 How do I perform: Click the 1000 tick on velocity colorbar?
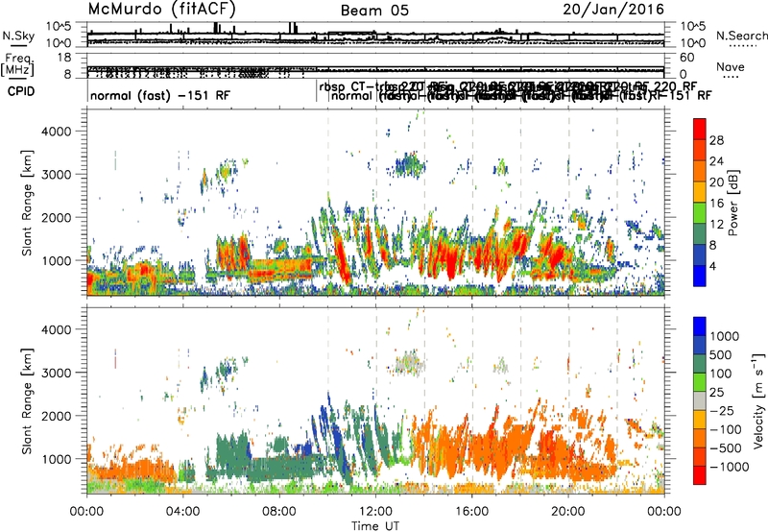724,336
